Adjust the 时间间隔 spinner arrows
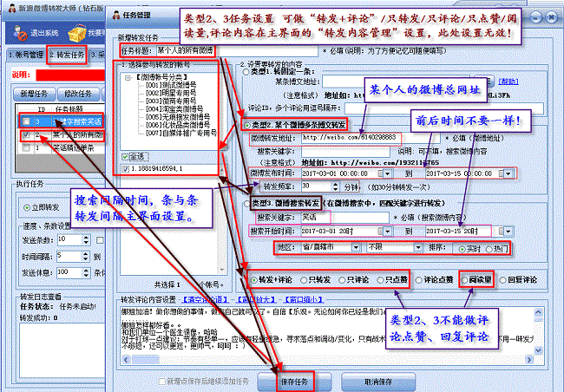The height and width of the screenshot is (392, 564). tap(85, 256)
